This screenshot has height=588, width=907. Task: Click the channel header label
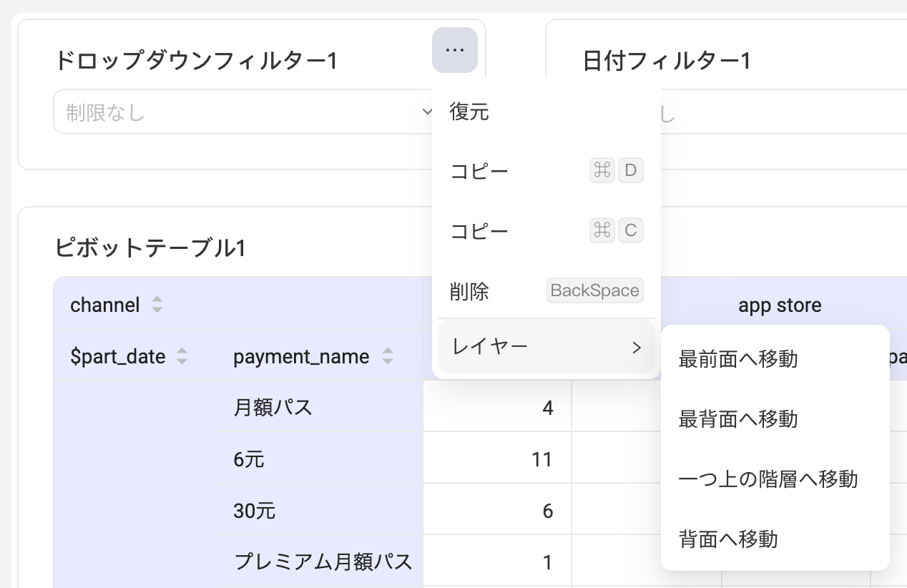[105, 305]
